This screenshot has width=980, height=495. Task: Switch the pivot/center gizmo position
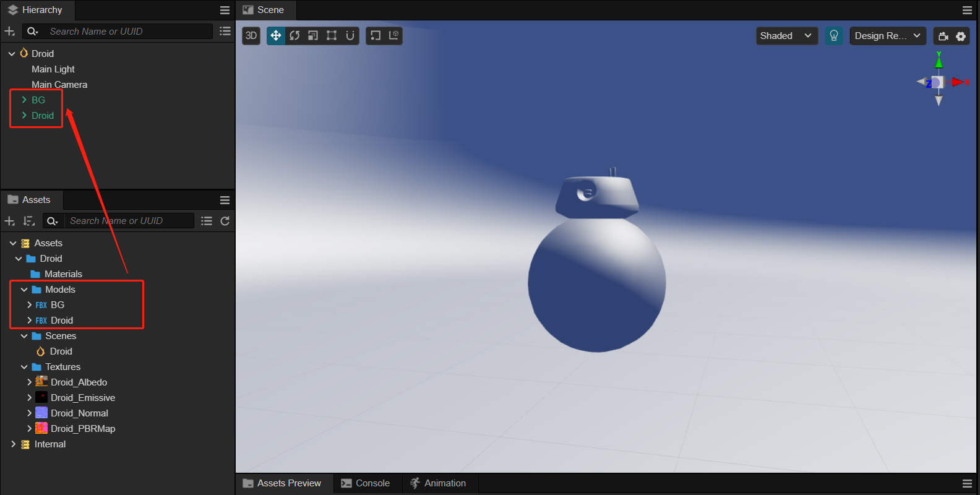(x=376, y=36)
